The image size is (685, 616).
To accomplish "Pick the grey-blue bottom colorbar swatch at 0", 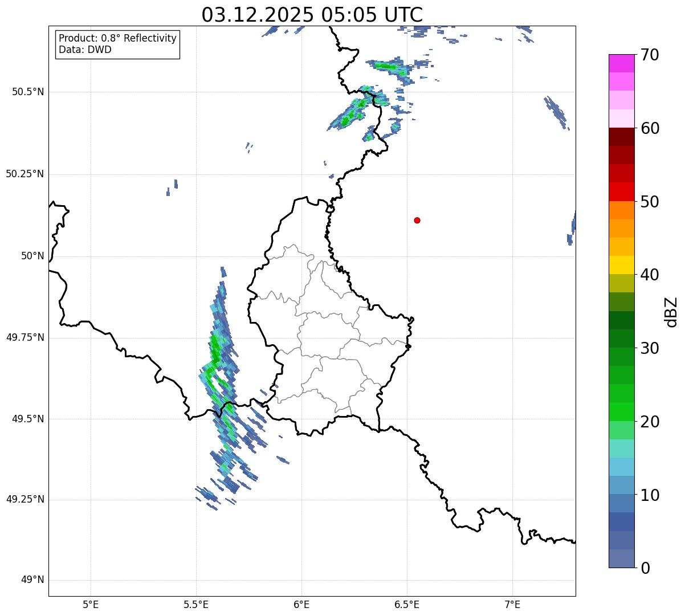I will tap(621, 558).
